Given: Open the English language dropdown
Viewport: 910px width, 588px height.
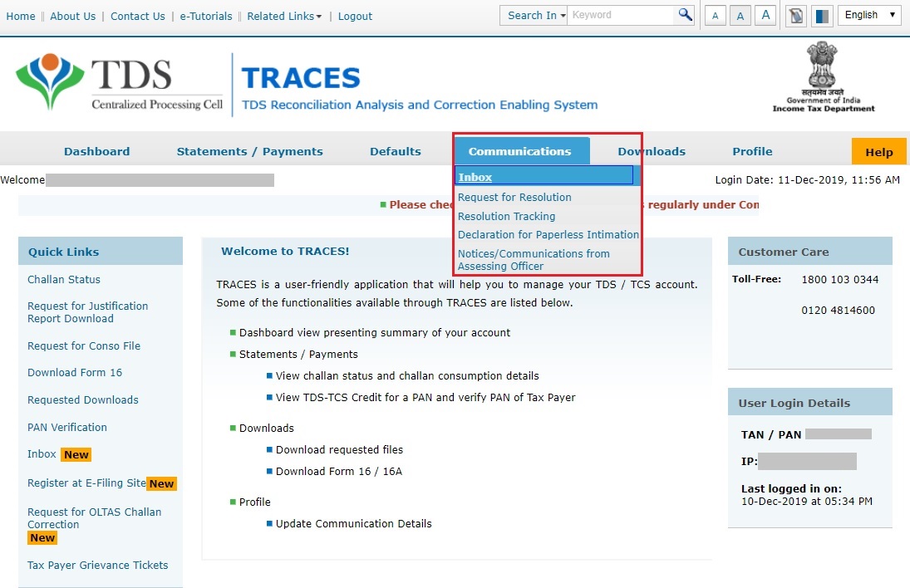Looking at the screenshot, I should tap(868, 14).
